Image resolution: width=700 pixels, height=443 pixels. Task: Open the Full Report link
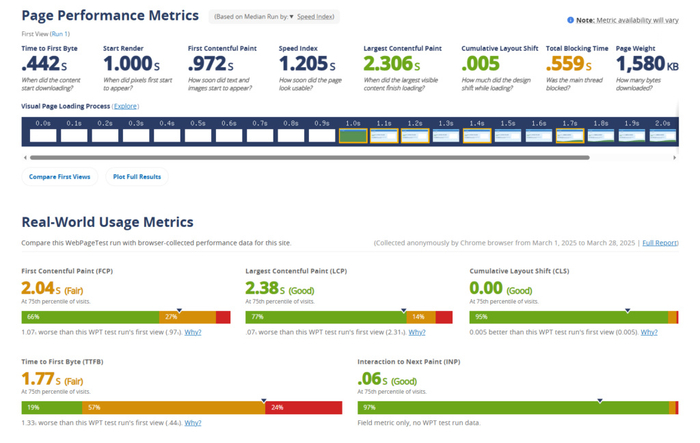coord(660,243)
